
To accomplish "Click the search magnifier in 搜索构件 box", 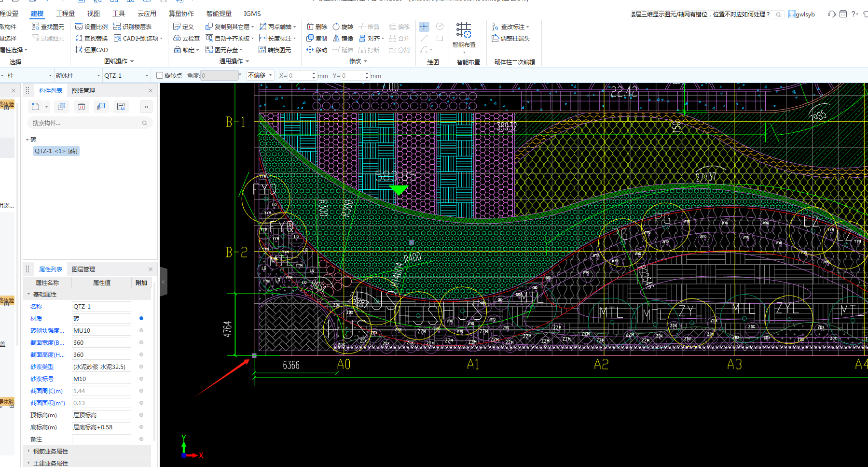I will tap(144, 123).
